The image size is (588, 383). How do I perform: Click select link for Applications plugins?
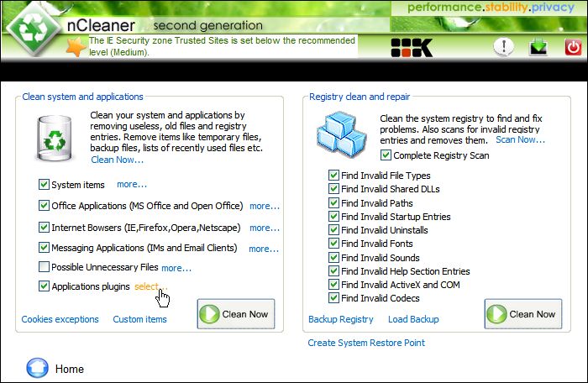150,286
